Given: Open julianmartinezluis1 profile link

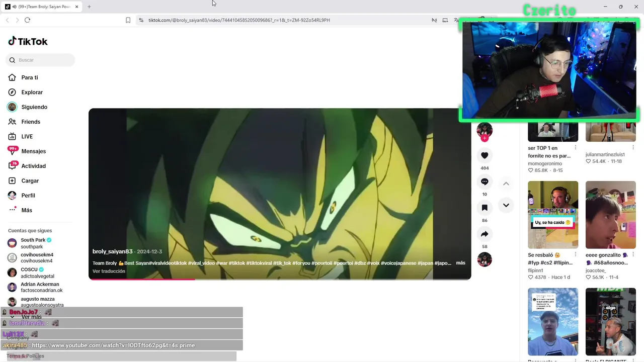Looking at the screenshot, I should pos(605,154).
